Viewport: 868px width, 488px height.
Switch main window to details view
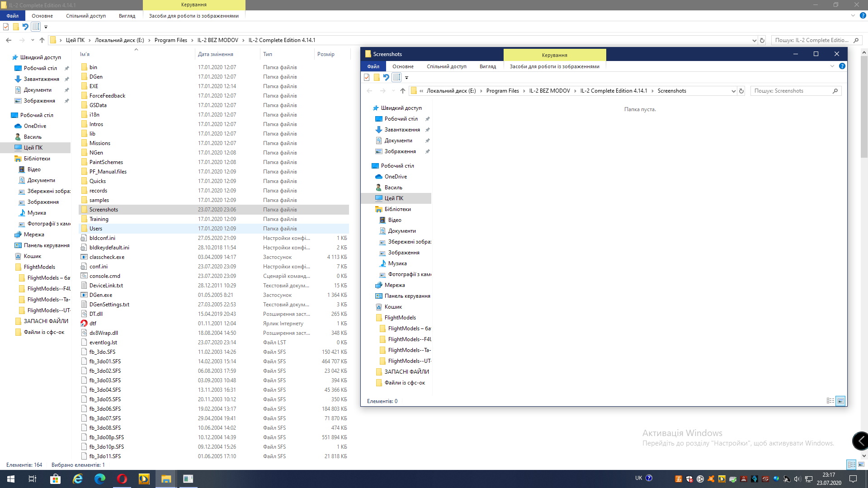coord(851,465)
